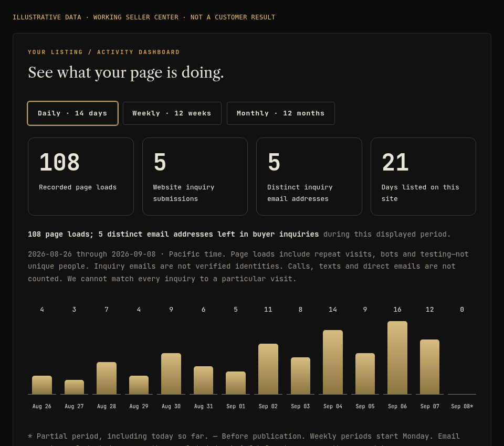Click the Sep 06 bar

click(397, 358)
